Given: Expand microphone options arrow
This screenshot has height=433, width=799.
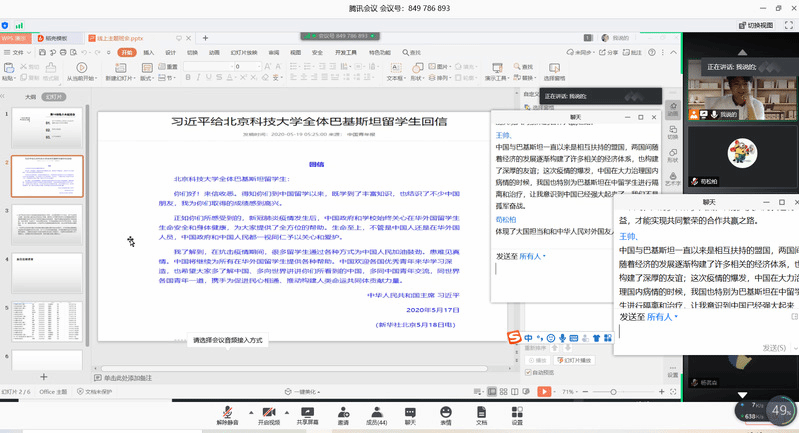Looking at the screenshot, I should (x=251, y=413).
